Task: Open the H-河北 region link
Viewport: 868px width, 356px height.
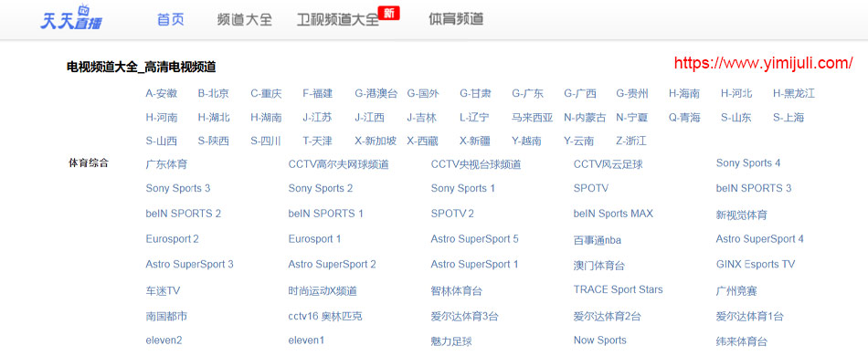Action: click(x=736, y=93)
